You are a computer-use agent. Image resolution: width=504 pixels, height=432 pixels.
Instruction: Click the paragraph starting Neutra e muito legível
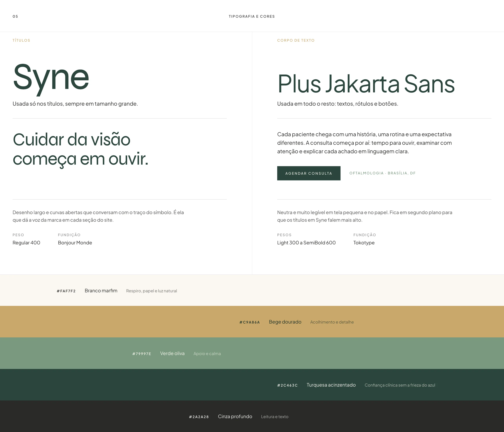click(365, 216)
